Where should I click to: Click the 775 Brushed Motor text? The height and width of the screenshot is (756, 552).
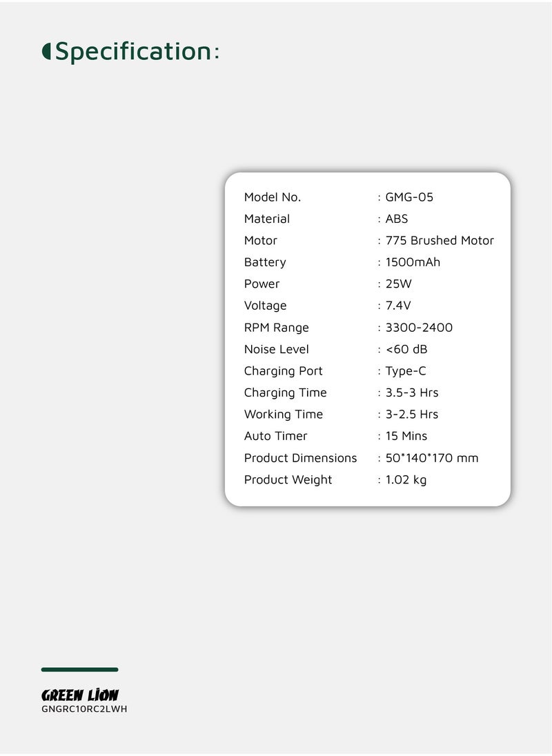[x=440, y=241]
